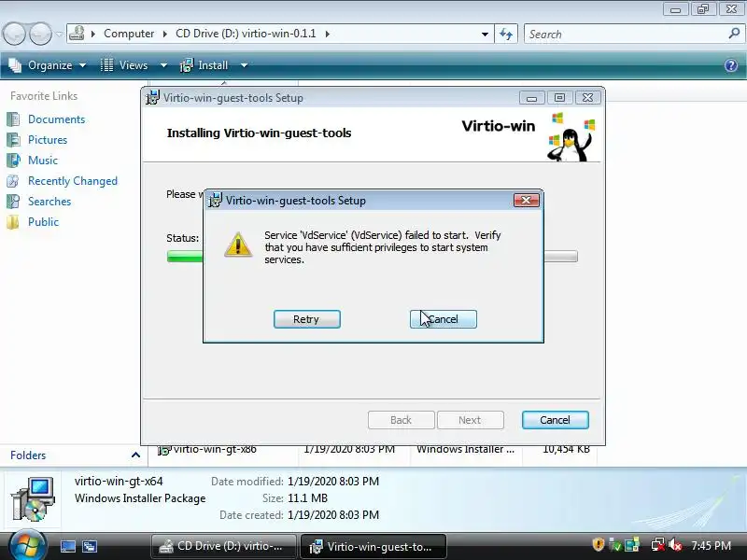
Task: Click the Windows Start orb
Action: pyautogui.click(x=28, y=546)
